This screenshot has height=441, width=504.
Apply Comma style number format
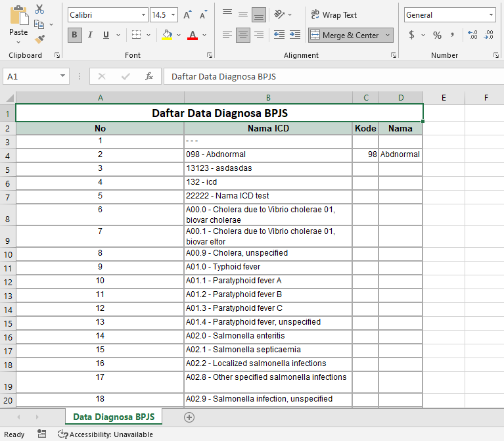point(453,35)
